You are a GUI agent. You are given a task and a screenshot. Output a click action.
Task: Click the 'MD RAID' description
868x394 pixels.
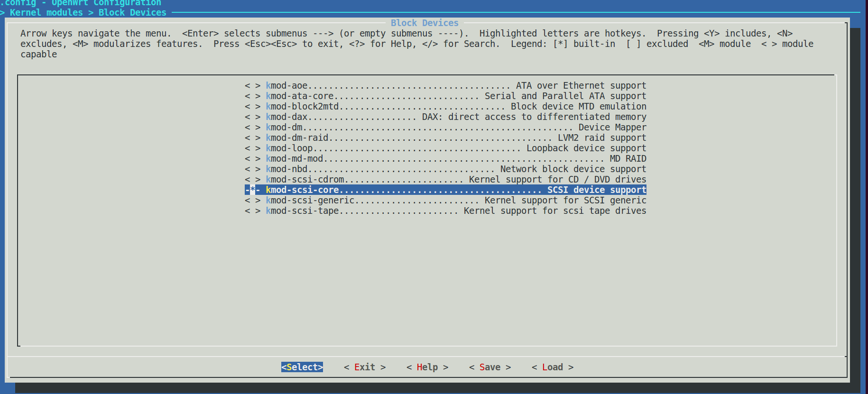[628, 159]
